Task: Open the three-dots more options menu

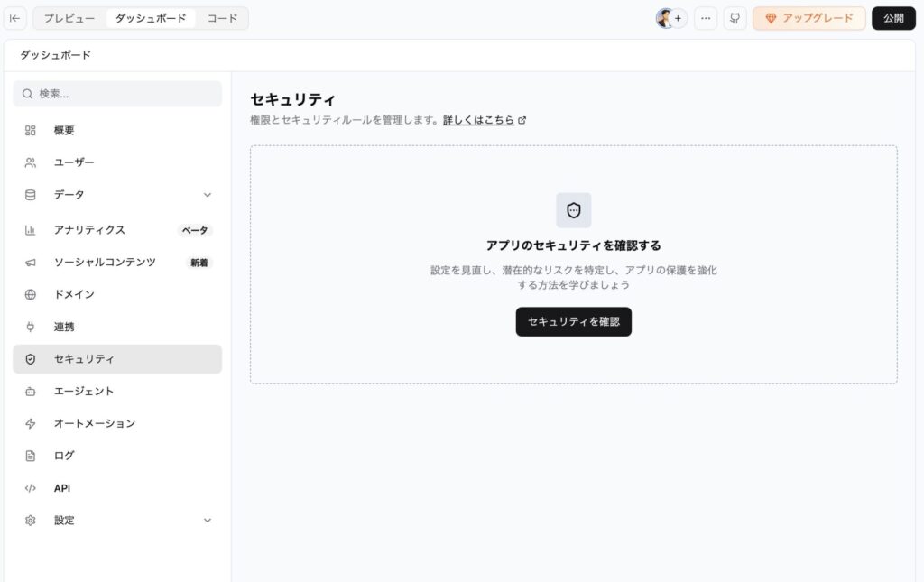Action: (706, 18)
